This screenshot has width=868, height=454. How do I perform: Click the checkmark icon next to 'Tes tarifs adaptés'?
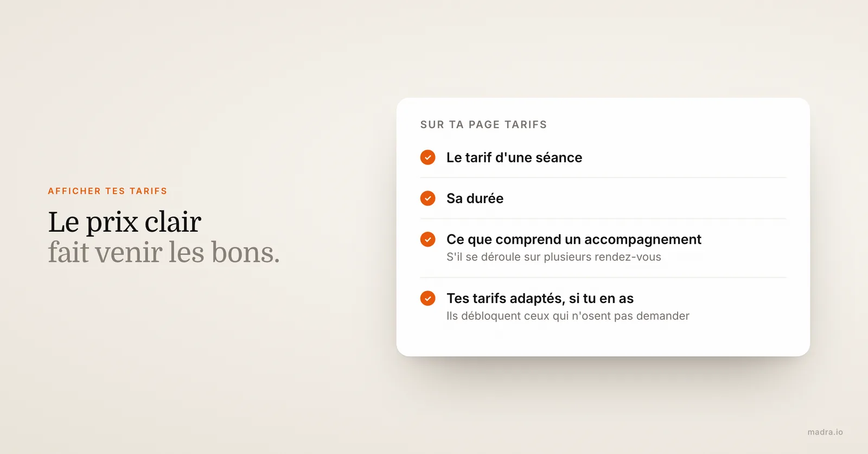427,298
